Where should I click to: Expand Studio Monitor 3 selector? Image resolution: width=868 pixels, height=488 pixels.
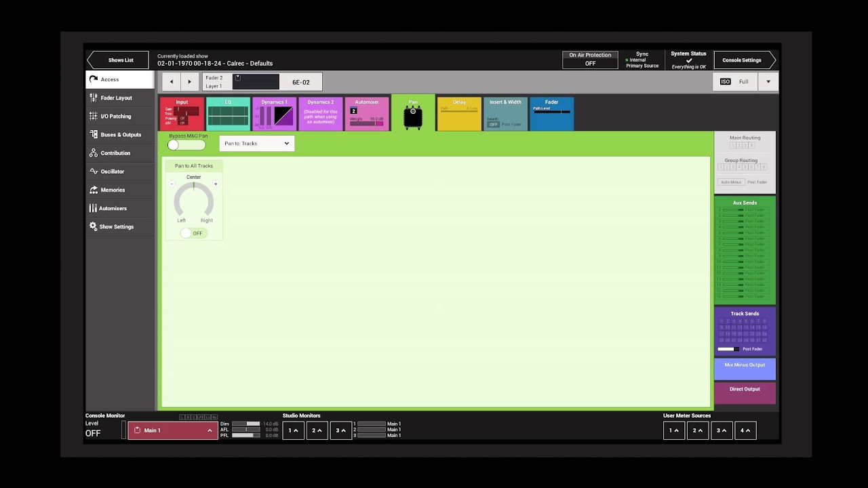click(340, 430)
